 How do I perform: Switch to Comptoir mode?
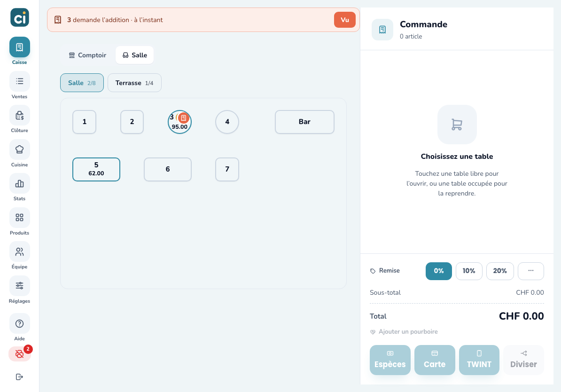tap(87, 55)
